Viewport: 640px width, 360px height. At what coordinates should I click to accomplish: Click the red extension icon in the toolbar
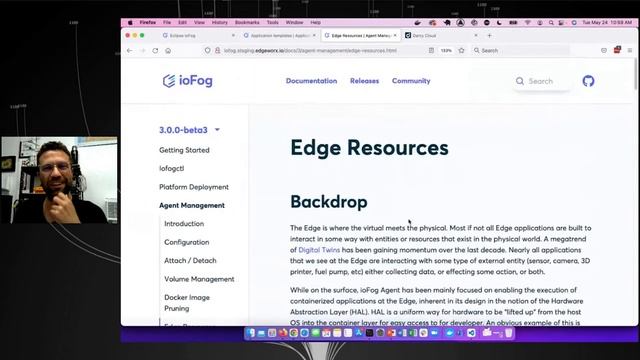[617, 50]
